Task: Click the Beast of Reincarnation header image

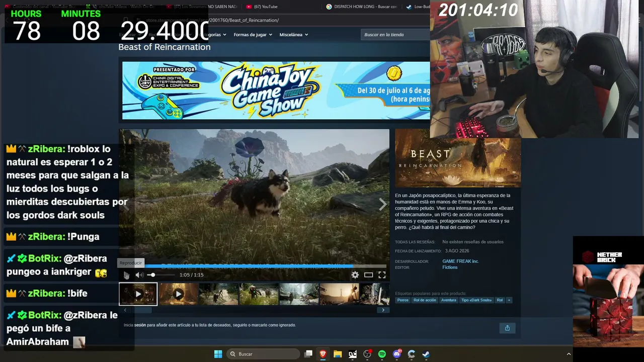Action: (x=458, y=158)
